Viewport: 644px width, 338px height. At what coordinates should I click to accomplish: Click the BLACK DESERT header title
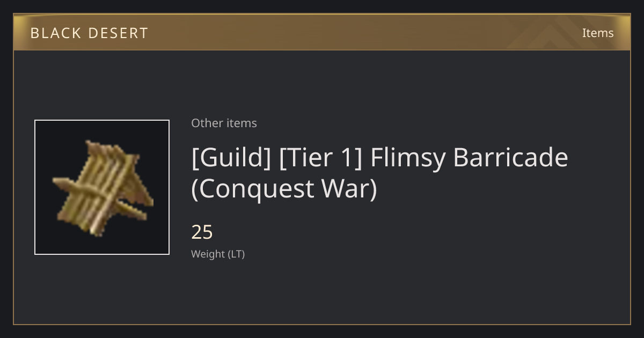point(89,33)
